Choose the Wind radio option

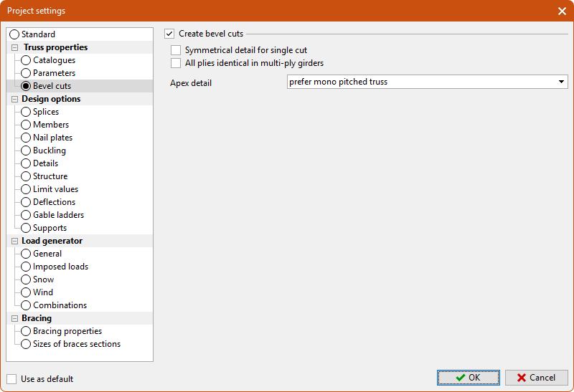tap(27, 292)
